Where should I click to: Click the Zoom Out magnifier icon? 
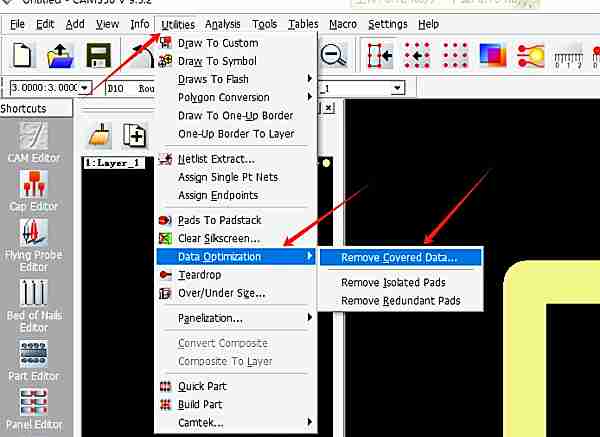(333, 55)
